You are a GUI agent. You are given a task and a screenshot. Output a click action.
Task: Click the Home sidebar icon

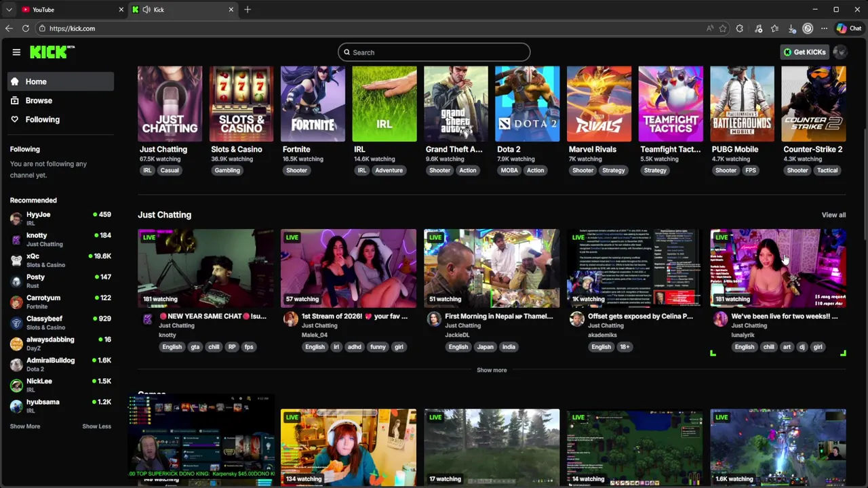click(x=15, y=81)
